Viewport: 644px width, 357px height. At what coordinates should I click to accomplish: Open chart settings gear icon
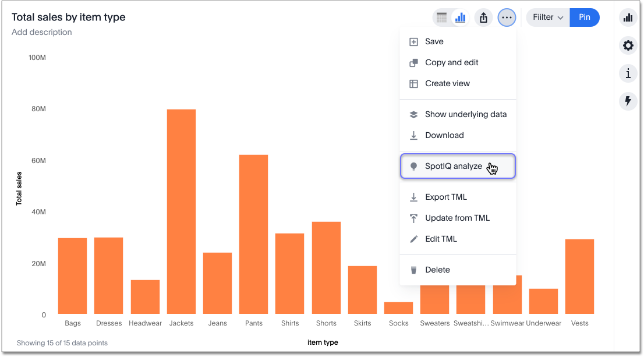(x=628, y=45)
